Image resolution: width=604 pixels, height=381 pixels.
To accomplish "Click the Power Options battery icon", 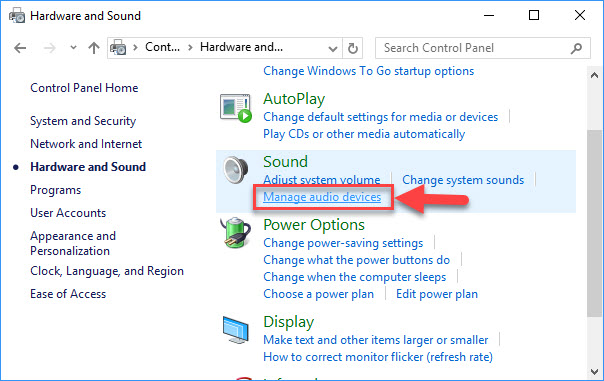I will point(235,232).
